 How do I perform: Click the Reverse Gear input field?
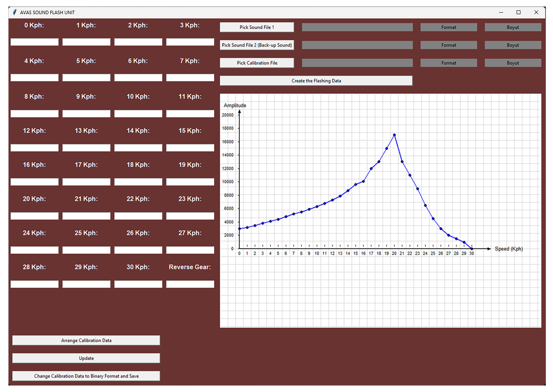[190, 284]
